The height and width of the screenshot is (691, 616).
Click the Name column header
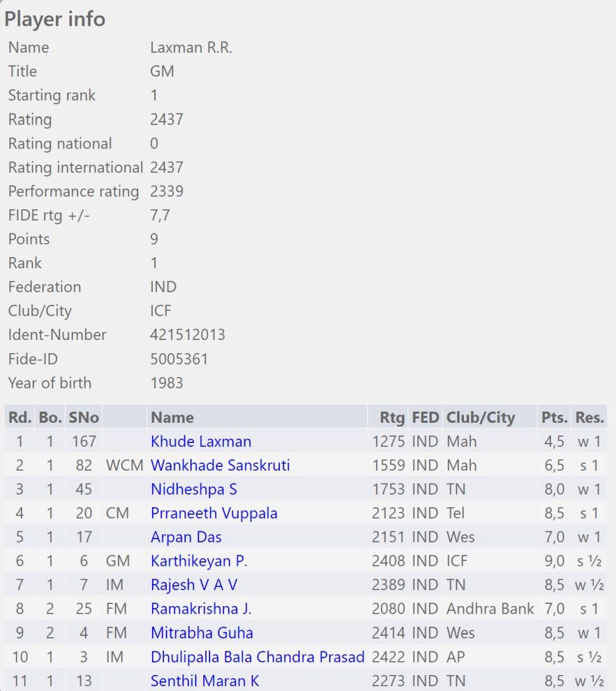(172, 417)
